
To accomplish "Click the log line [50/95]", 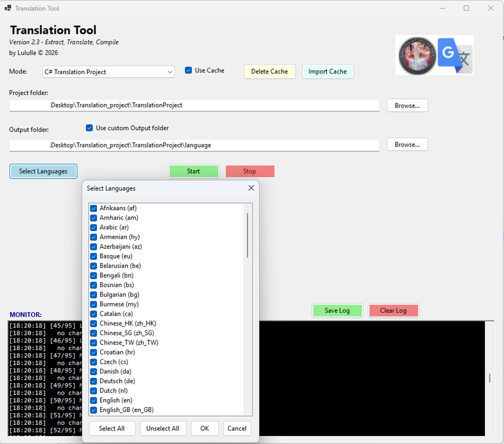I will [x=45, y=400].
